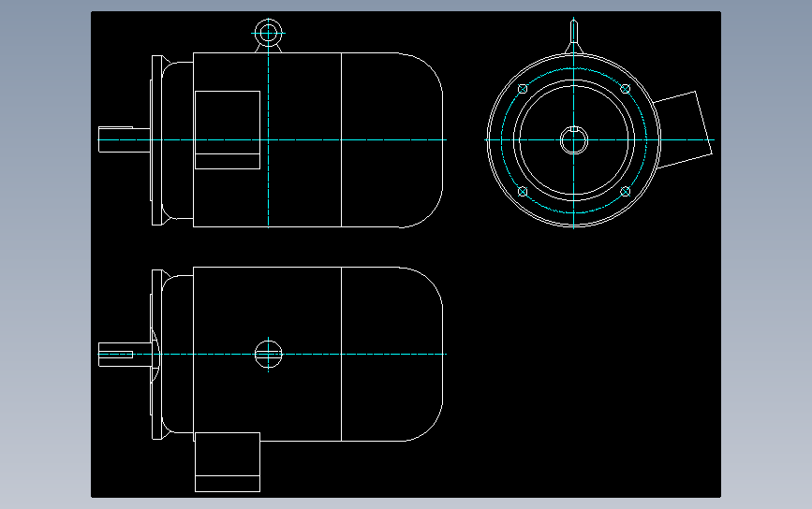Image resolution: width=812 pixels, height=509 pixels.
Task: Select the shaft end in the upper side view
Action: [x=125, y=139]
